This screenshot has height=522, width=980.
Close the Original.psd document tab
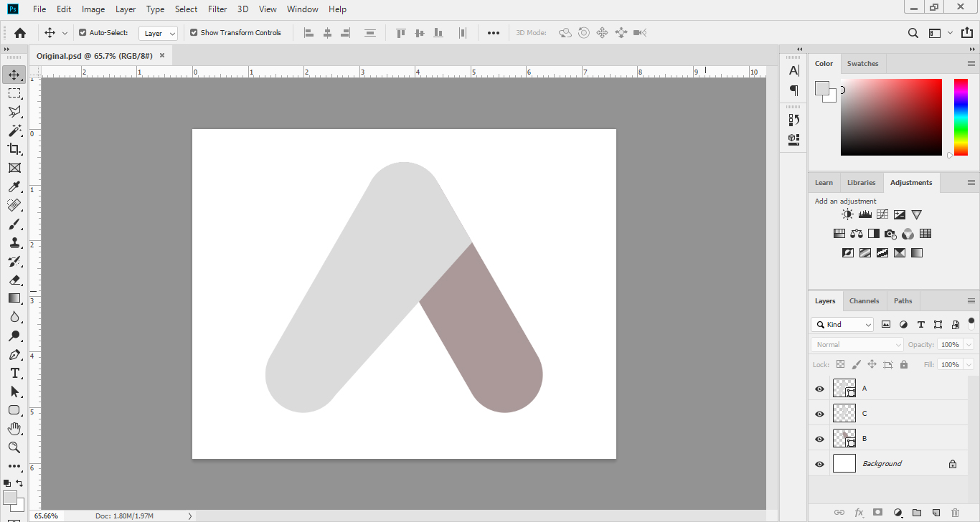click(x=162, y=55)
